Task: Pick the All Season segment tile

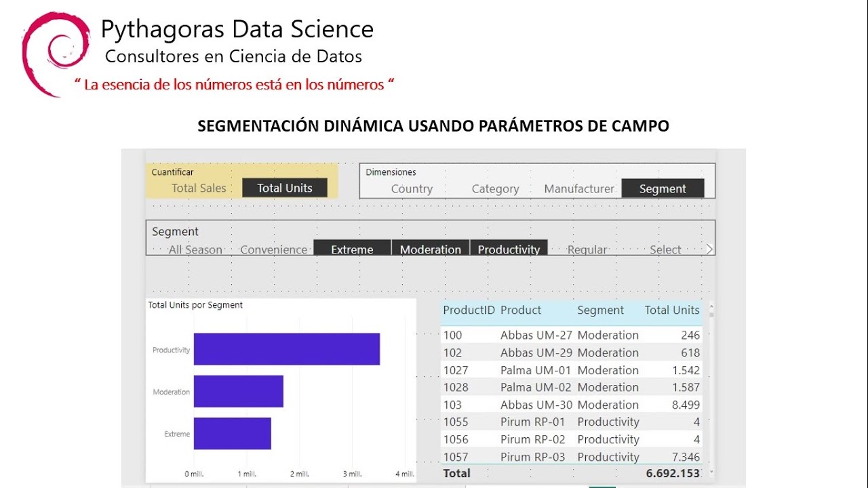Action: pyautogui.click(x=195, y=249)
